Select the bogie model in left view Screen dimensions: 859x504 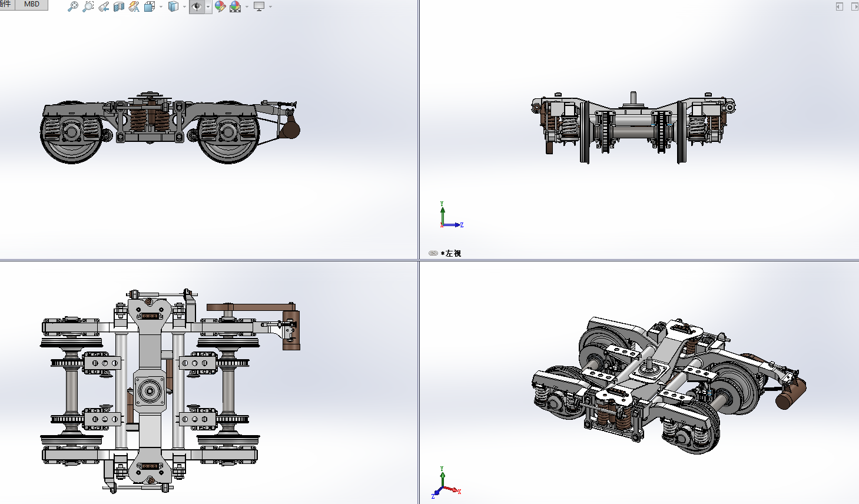[634, 127]
